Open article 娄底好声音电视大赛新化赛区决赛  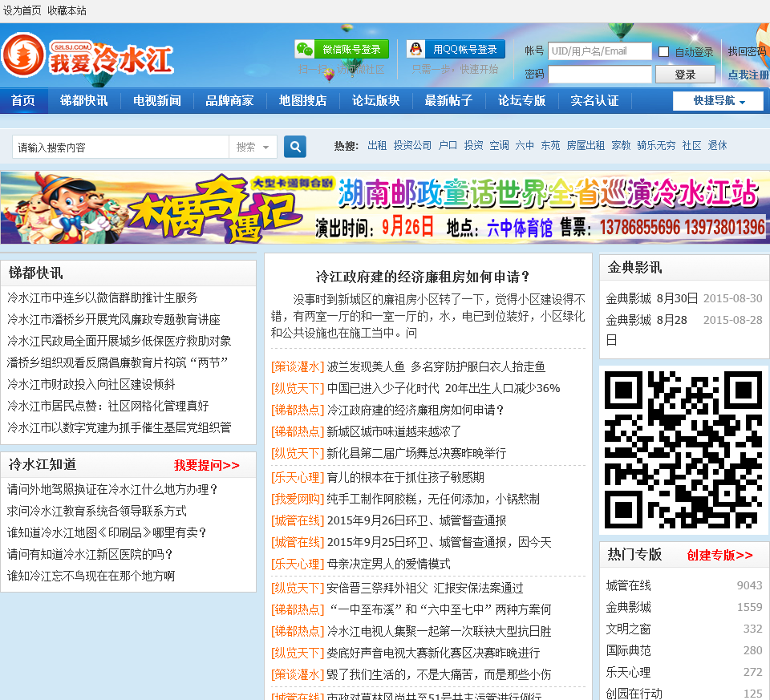pos(433,652)
